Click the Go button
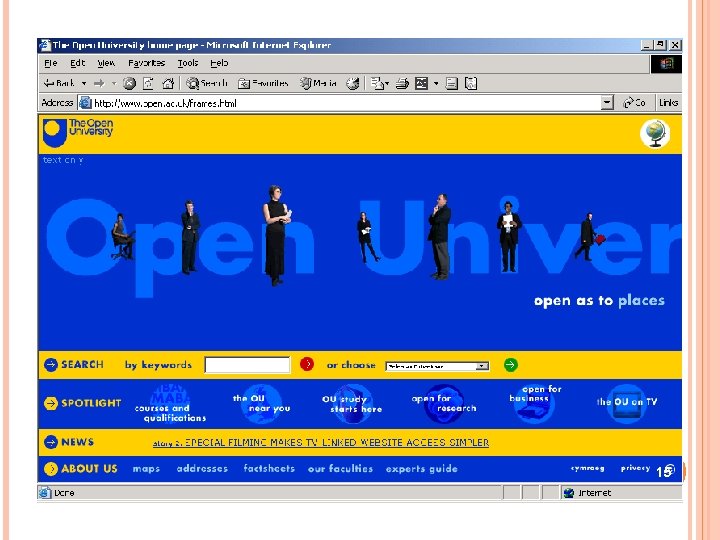 click(x=634, y=103)
